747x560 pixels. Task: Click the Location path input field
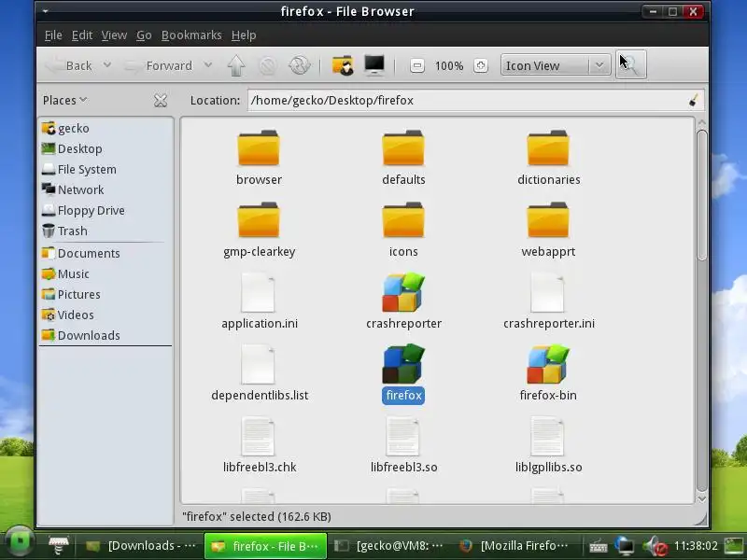point(475,100)
